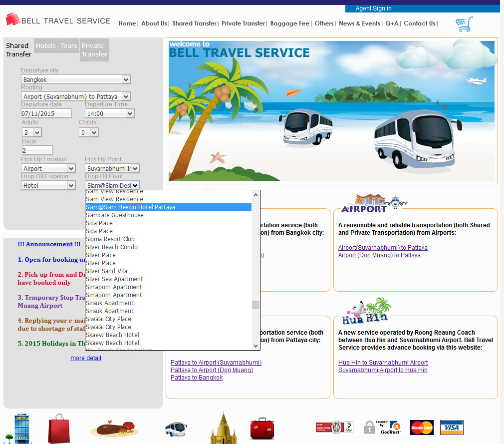The width and height of the screenshot is (504, 444).
Task: Click the red shopping bag icon
Action: pos(59,429)
